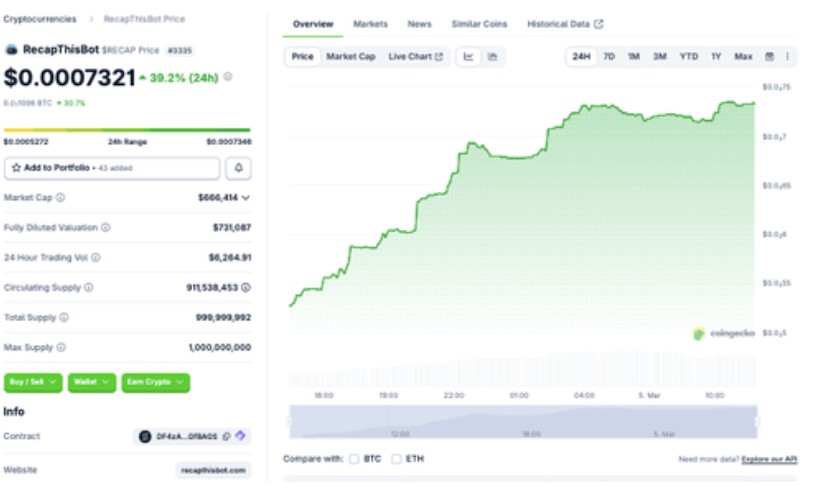The height and width of the screenshot is (499, 833).
Task: Click the price alert bell icon
Action: pos(238,168)
